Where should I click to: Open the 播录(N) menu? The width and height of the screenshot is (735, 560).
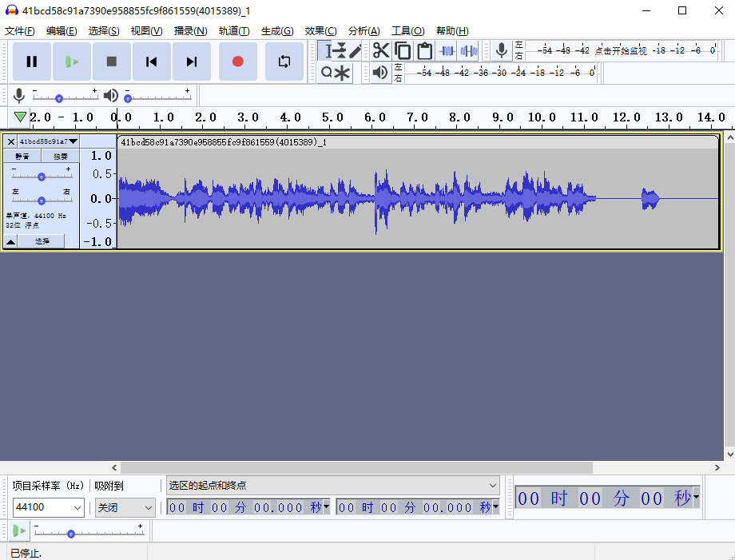click(190, 31)
